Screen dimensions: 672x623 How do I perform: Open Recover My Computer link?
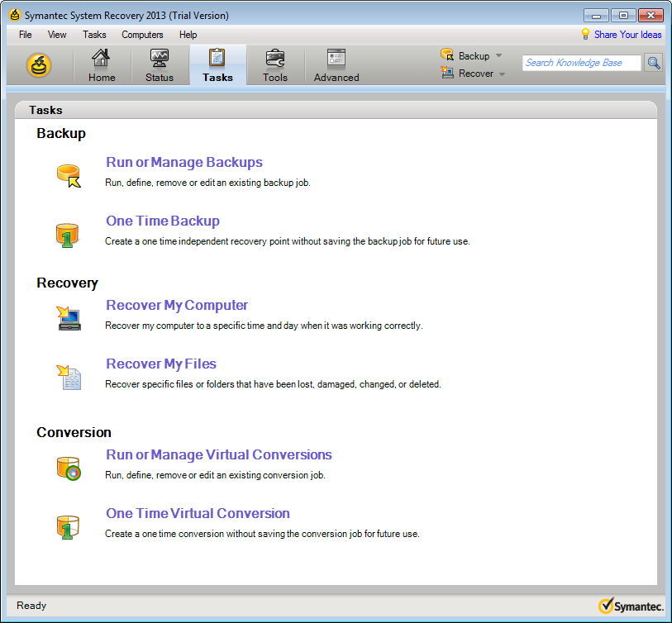(x=177, y=305)
